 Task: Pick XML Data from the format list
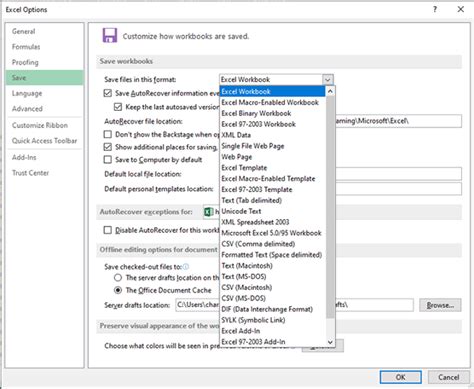272,135
